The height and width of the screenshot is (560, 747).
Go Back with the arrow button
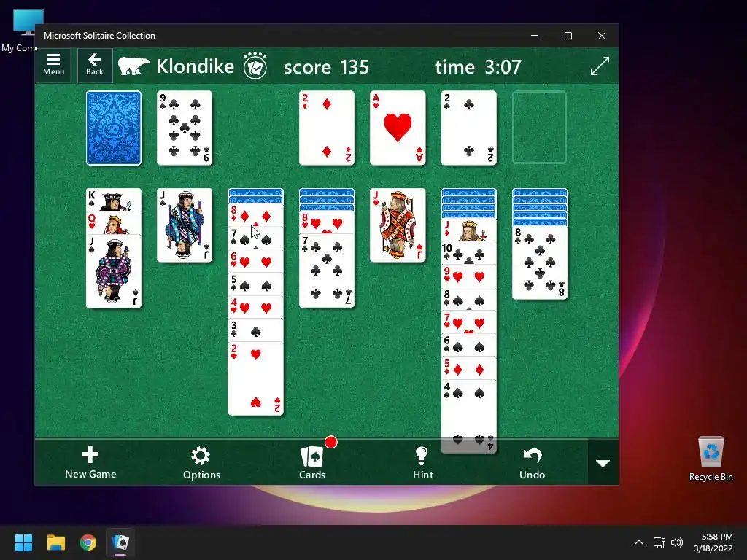[95, 65]
